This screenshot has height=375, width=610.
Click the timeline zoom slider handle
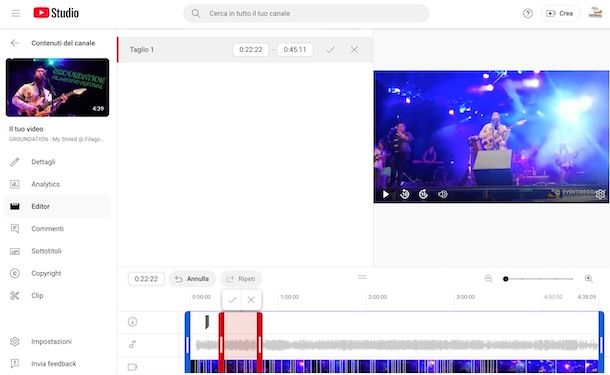click(x=506, y=279)
